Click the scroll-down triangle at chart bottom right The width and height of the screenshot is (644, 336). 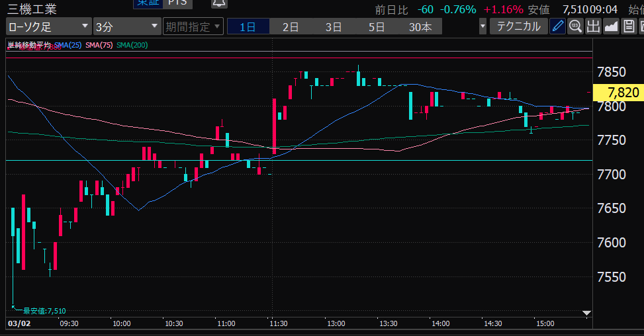tap(586, 312)
